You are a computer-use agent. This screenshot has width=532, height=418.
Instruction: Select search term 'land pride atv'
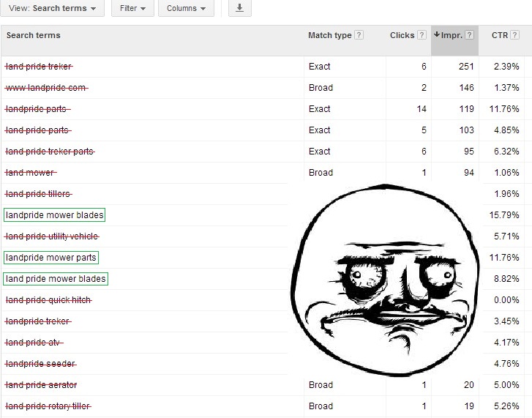pyautogui.click(x=34, y=343)
